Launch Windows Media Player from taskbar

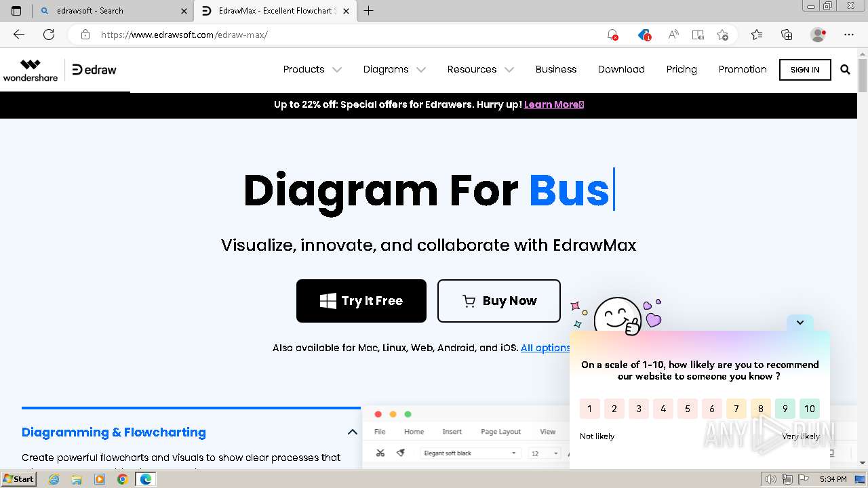coord(100,479)
